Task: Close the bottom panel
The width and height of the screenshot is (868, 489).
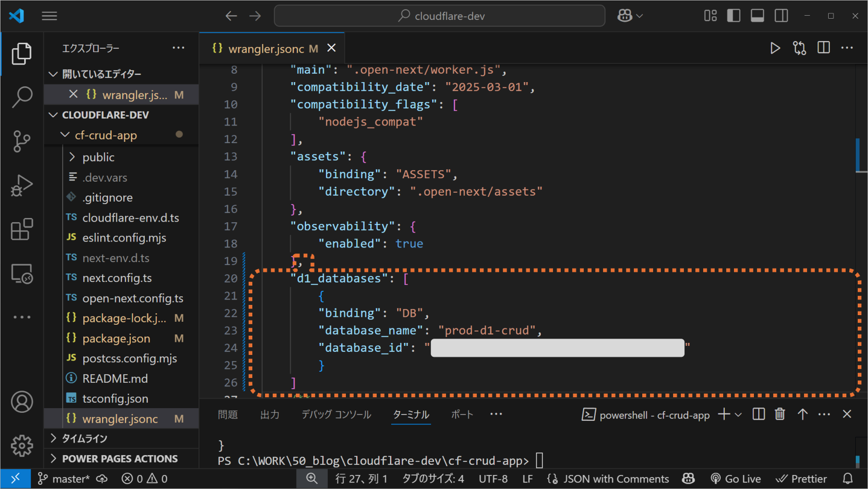Action: [x=847, y=414]
